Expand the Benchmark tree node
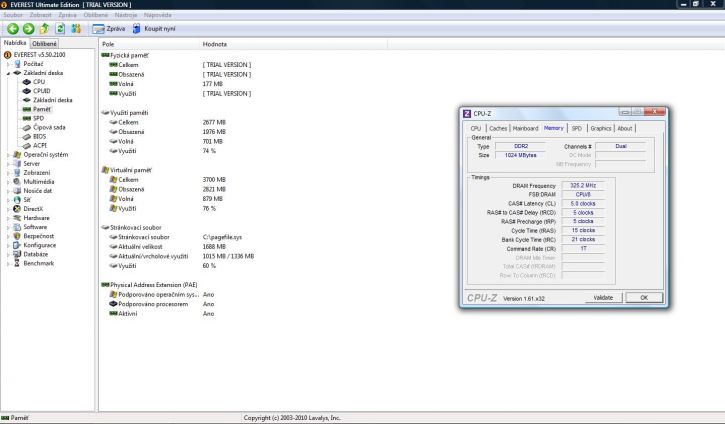The image size is (725, 424). point(8,264)
